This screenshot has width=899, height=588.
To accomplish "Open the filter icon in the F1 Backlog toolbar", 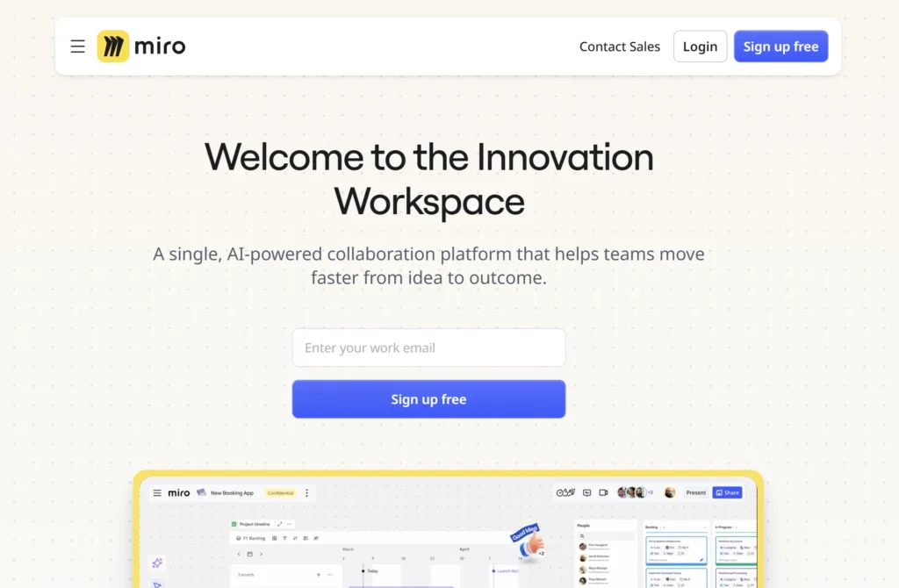I will point(284,538).
